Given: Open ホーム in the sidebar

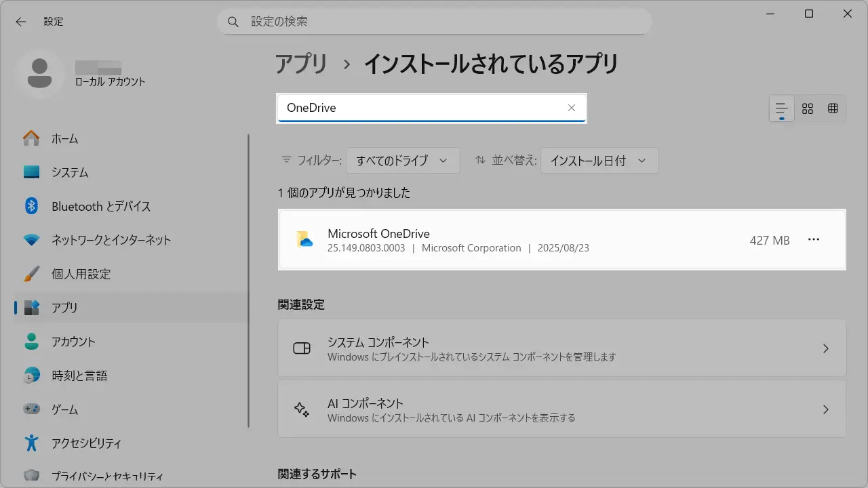Looking at the screenshot, I should (131, 138).
